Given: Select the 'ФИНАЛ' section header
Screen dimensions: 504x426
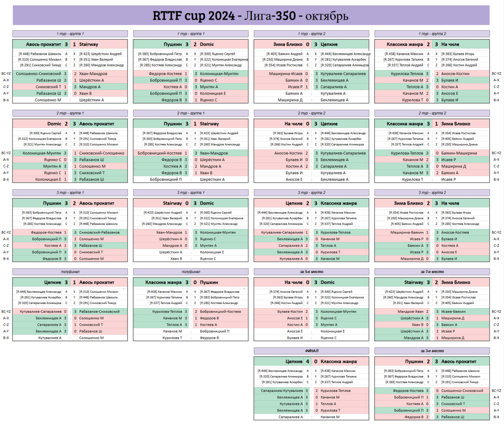Looking at the screenshot, I should (311, 351).
